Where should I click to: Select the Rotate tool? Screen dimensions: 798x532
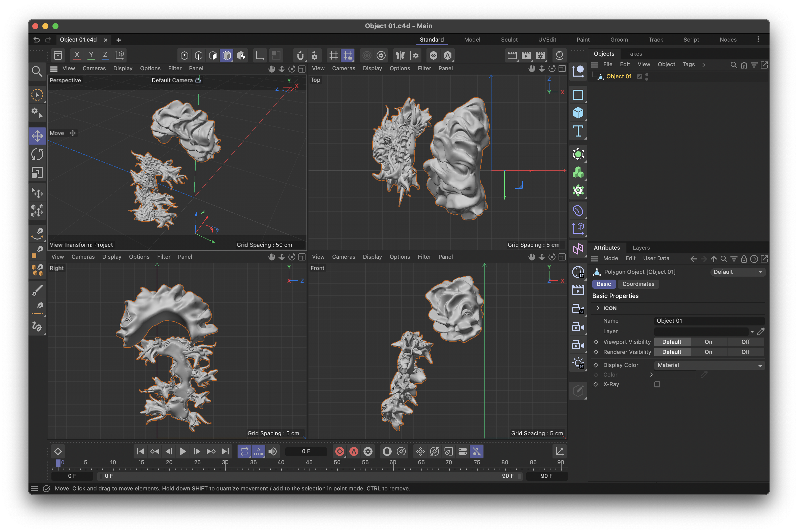(x=37, y=154)
